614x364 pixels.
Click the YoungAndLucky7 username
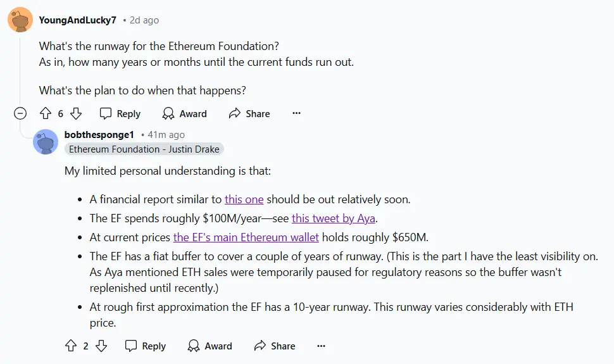(78, 20)
